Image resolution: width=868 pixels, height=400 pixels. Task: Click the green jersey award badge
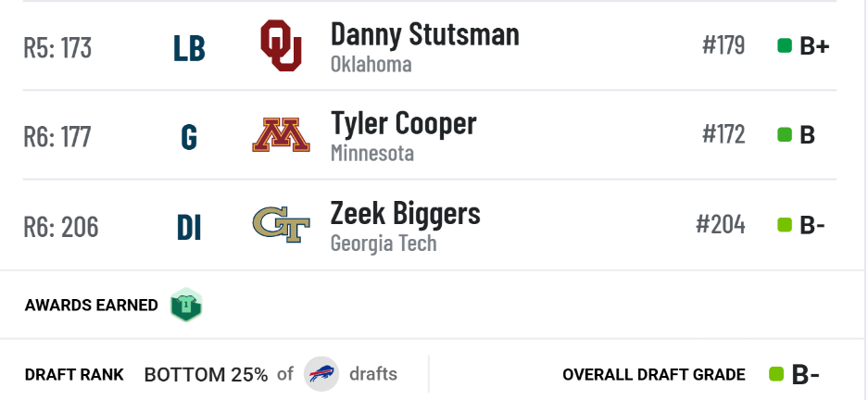pos(186,305)
